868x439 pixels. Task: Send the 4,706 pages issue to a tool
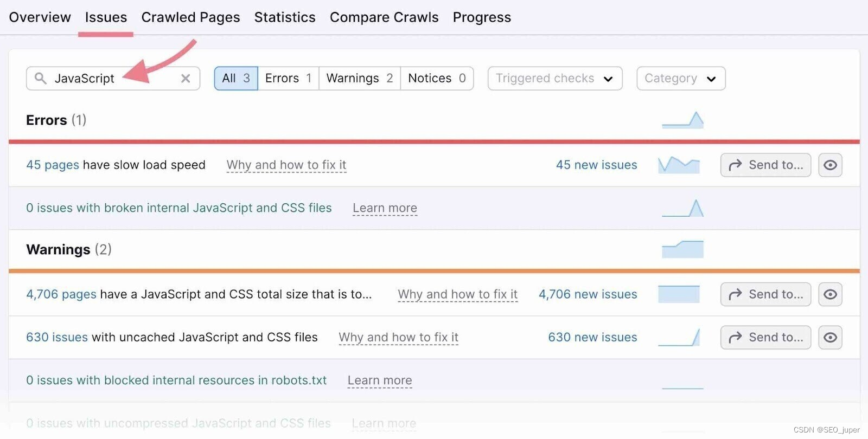click(765, 294)
